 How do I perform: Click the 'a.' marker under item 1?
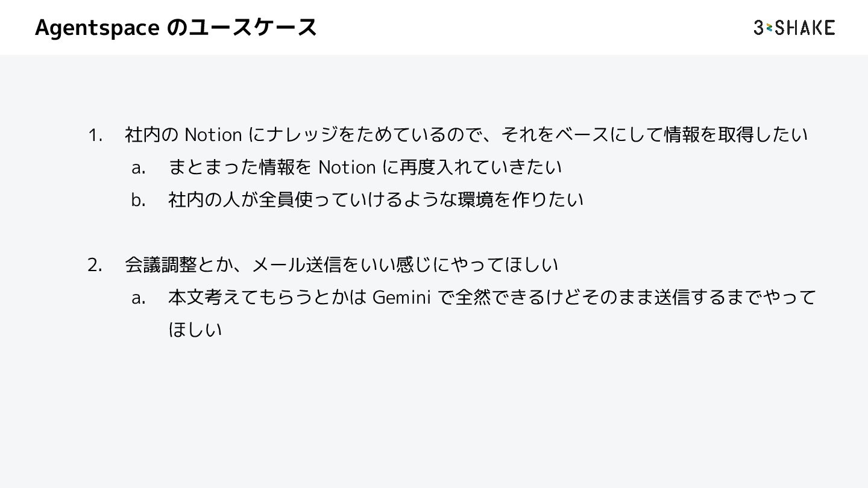coord(139,167)
